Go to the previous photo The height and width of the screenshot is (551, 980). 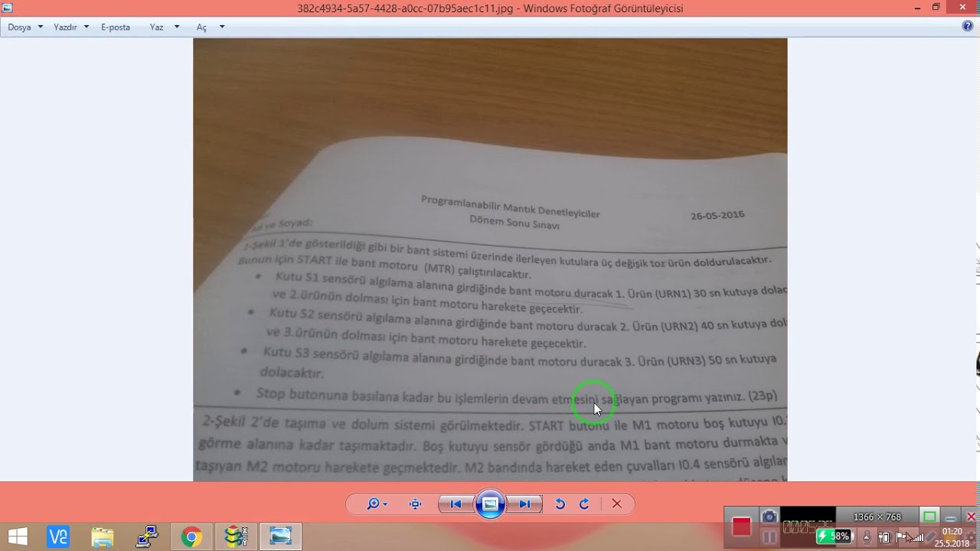tap(456, 504)
